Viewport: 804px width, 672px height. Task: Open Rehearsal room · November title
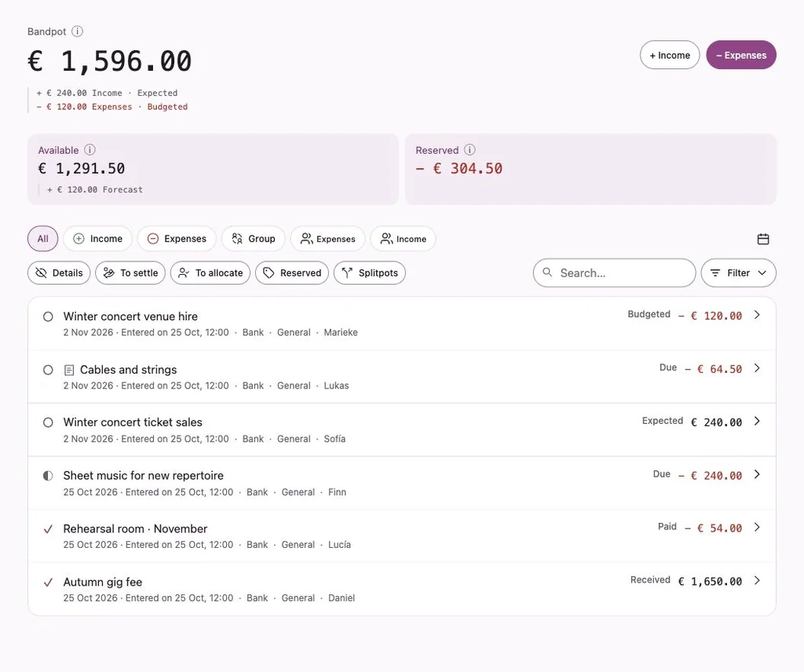coord(135,529)
